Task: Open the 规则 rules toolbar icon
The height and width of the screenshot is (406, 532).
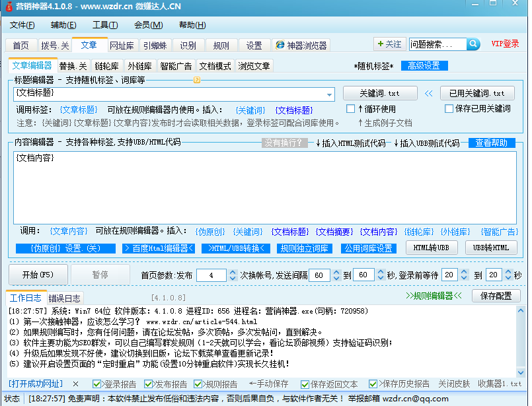Action: point(221,45)
